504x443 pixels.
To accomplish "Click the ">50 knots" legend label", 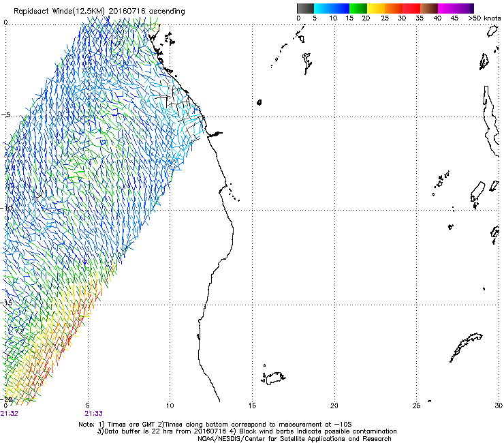I will click(484, 18).
